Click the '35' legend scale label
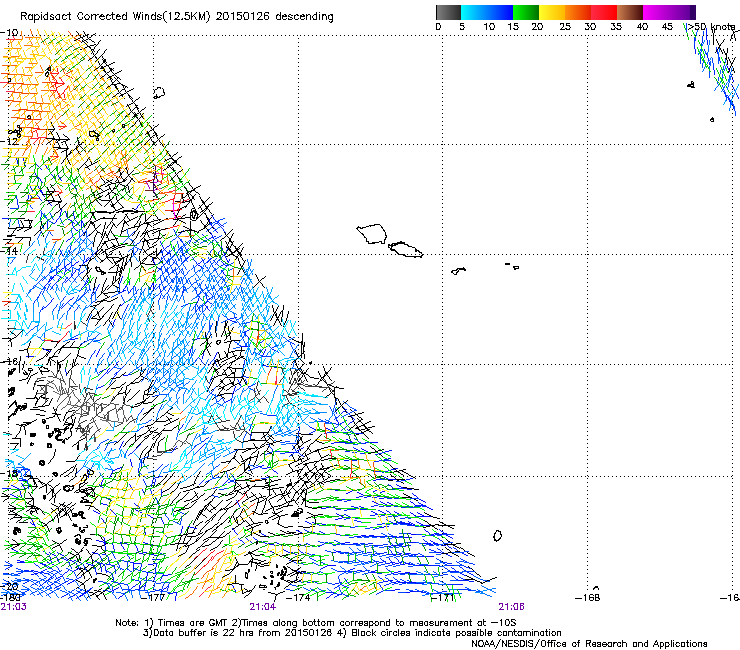This screenshot has height=650, width=740. (616, 27)
